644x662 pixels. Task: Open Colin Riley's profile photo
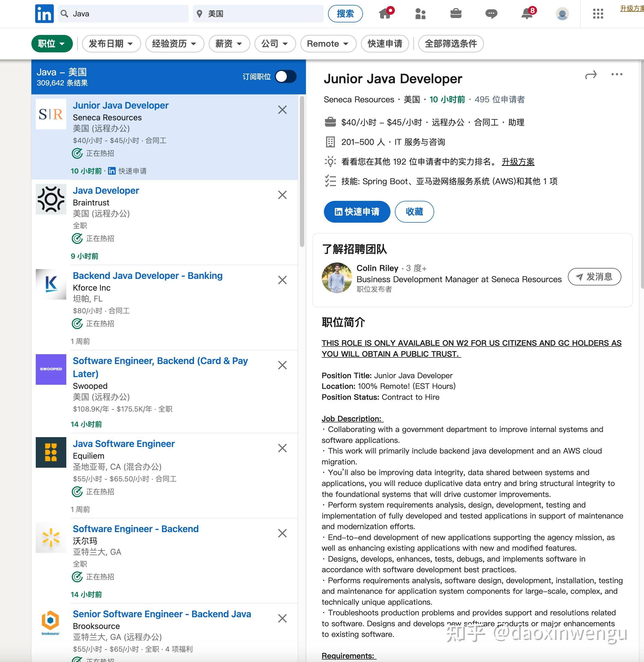click(337, 278)
